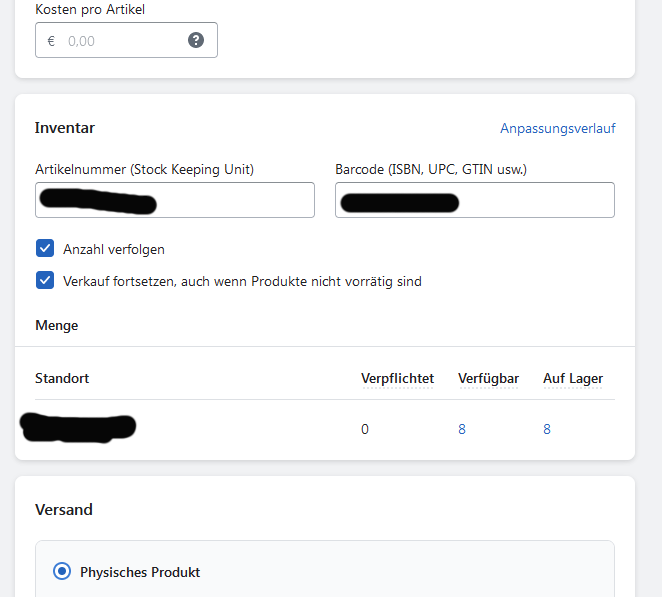This screenshot has width=662, height=597.
Task: Select the redacted location in Standort row
Action: (78, 428)
